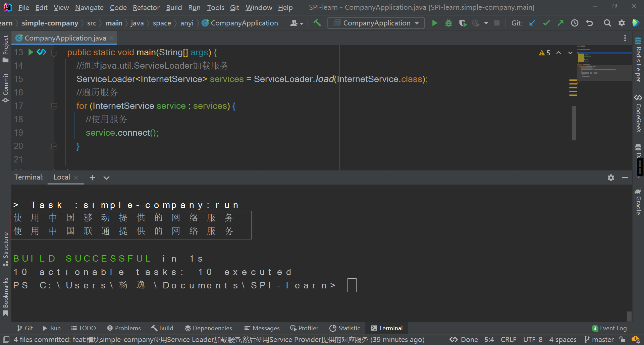Push commits with the Git push arrow
Screen dimensions: 644x345
[560, 23]
